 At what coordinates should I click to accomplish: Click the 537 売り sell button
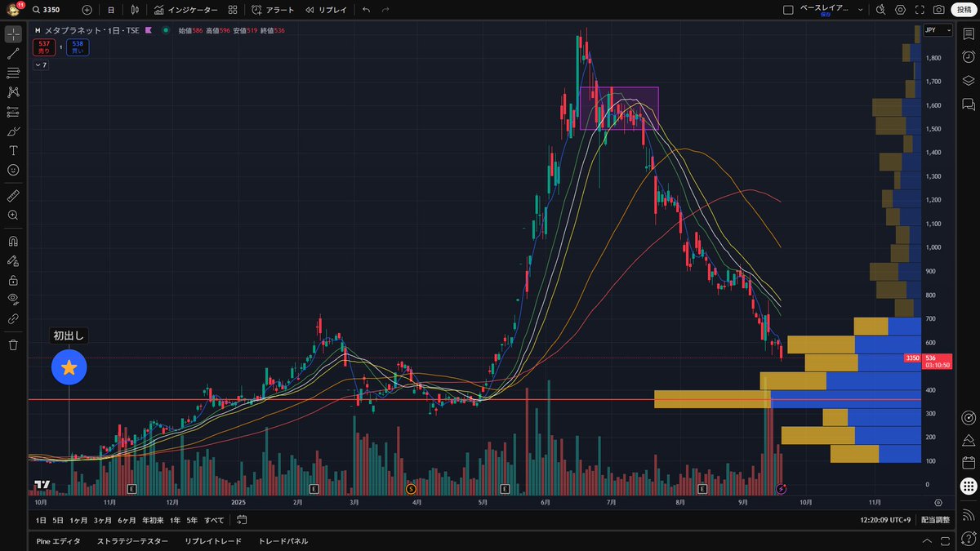pyautogui.click(x=44, y=47)
